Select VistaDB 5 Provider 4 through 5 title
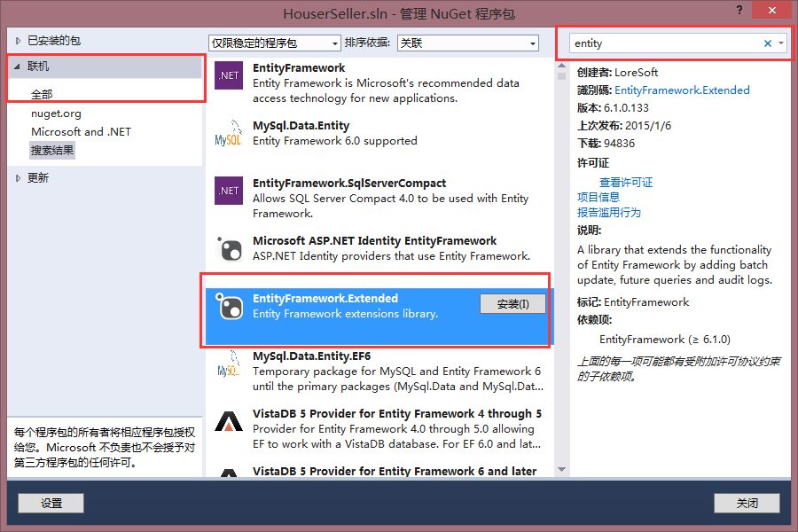 [397, 414]
